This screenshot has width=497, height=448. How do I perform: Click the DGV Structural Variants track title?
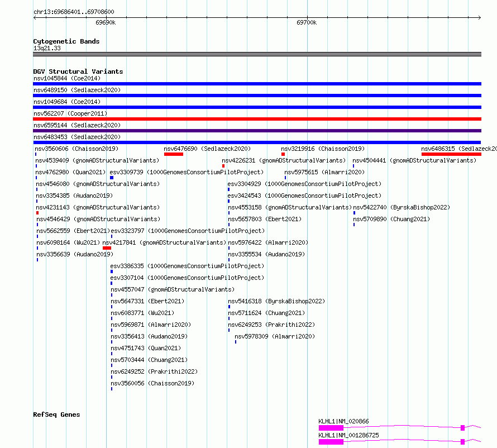click(78, 72)
